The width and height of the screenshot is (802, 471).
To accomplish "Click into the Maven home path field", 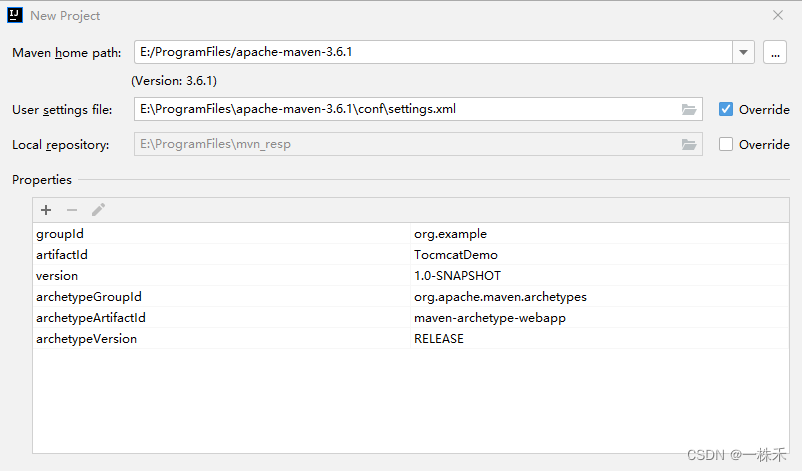I will click(x=433, y=52).
